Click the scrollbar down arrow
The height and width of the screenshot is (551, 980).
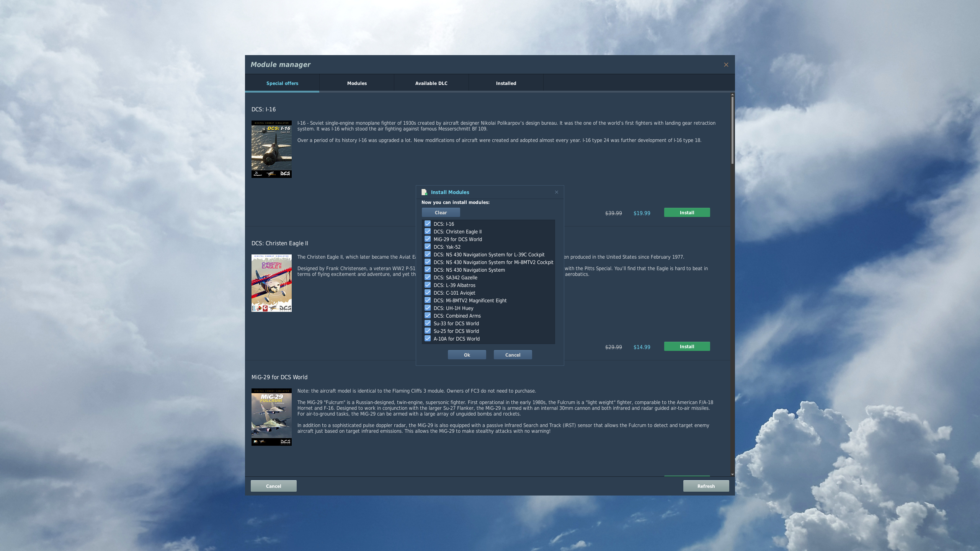point(732,474)
